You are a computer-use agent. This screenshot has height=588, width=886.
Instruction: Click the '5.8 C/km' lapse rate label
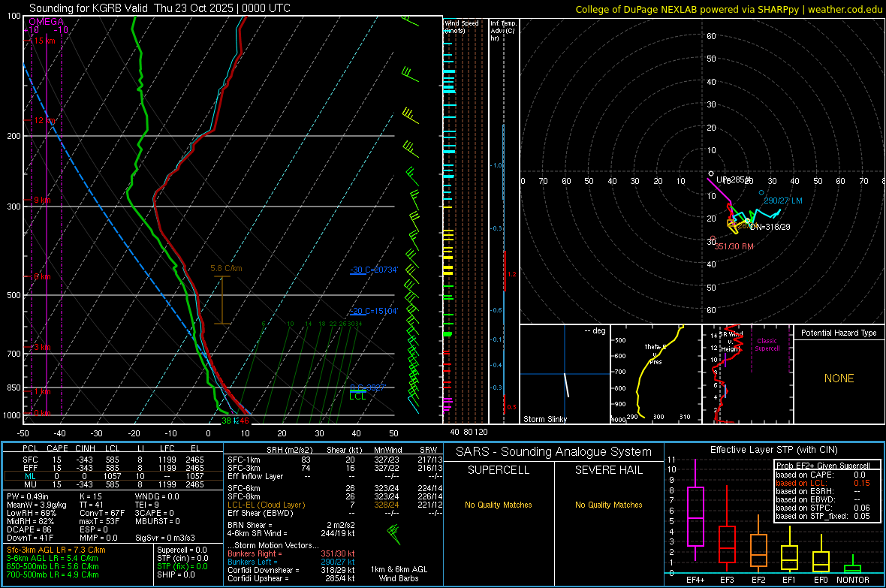tap(226, 269)
